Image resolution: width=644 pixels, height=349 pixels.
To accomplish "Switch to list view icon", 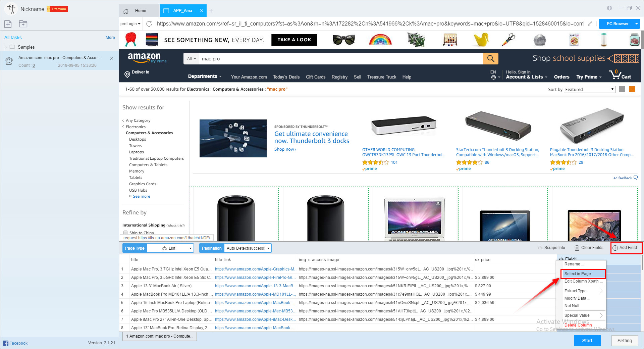I will coord(622,89).
